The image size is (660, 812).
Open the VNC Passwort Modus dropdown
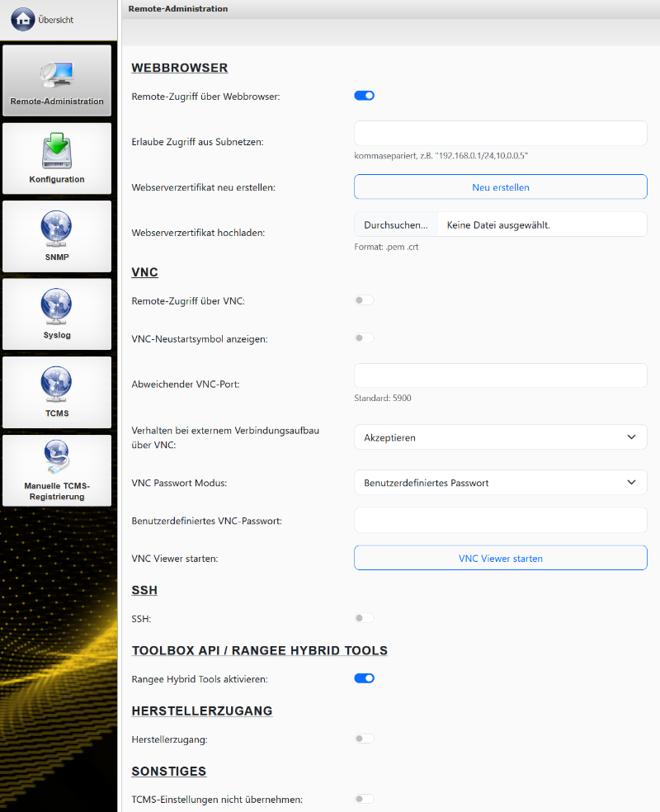coord(500,483)
